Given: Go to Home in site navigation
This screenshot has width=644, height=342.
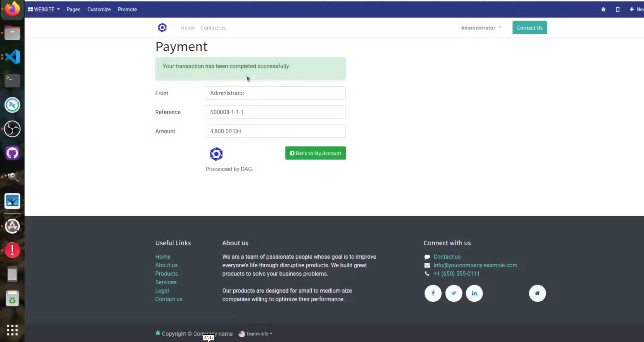Looking at the screenshot, I should [x=188, y=28].
